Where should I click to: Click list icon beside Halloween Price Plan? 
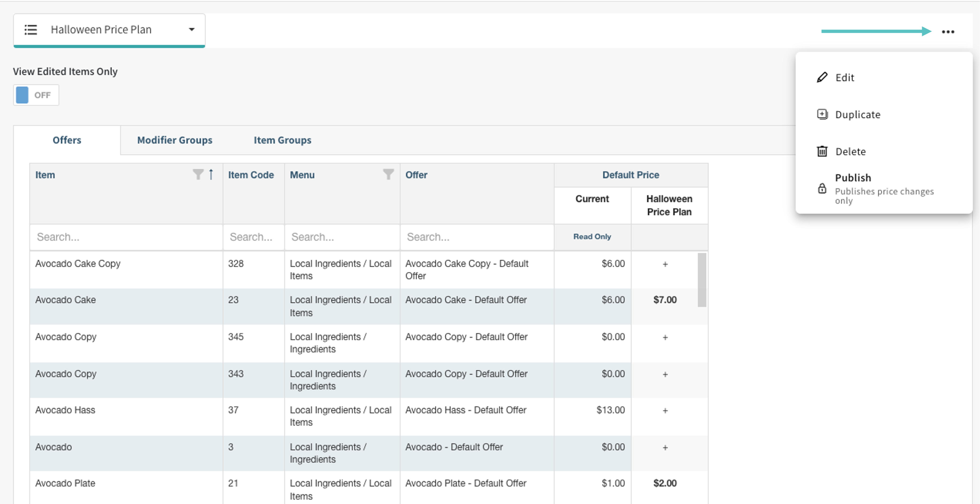pos(31,30)
